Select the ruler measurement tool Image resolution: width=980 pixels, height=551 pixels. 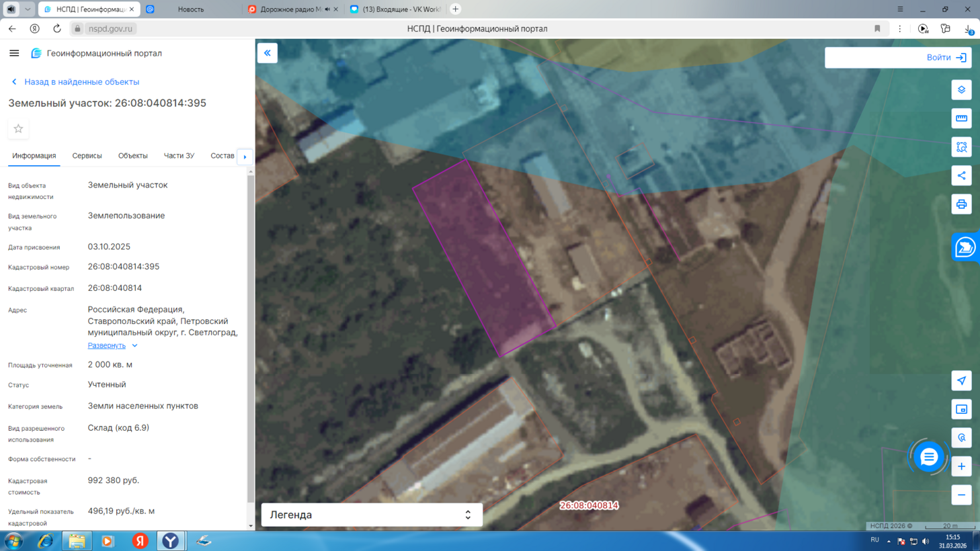click(x=961, y=118)
